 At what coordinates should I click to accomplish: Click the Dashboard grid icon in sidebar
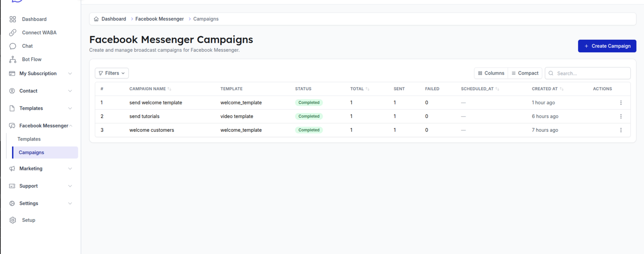point(12,19)
